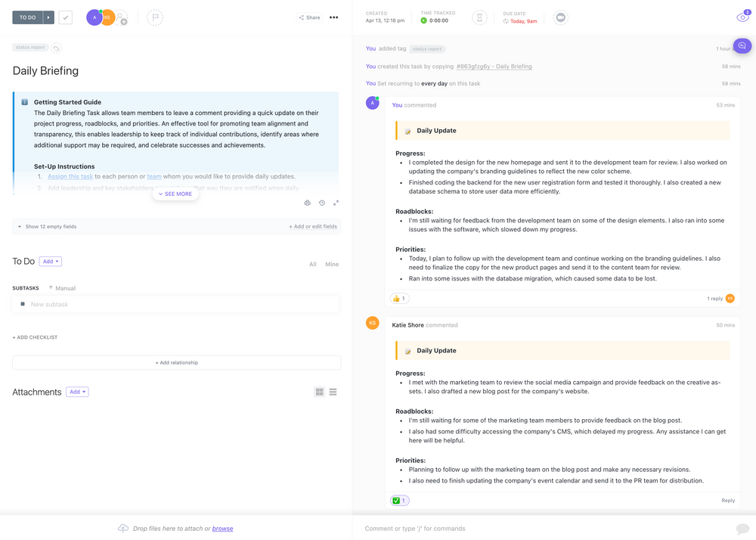This screenshot has width=756, height=540.
Task: Open the task description history clock
Action: point(322,203)
